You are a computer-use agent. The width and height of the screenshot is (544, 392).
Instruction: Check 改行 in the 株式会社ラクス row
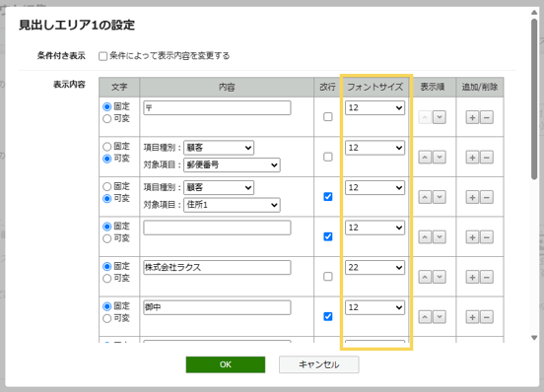coord(327,276)
